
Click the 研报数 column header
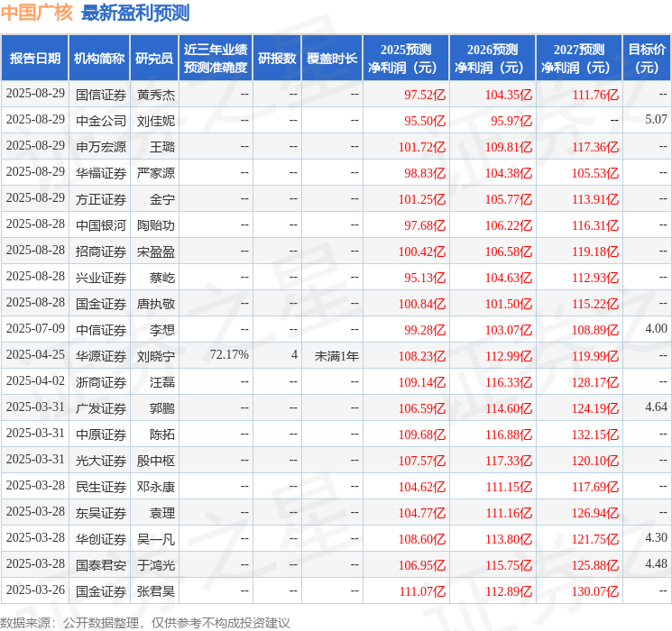click(277, 59)
